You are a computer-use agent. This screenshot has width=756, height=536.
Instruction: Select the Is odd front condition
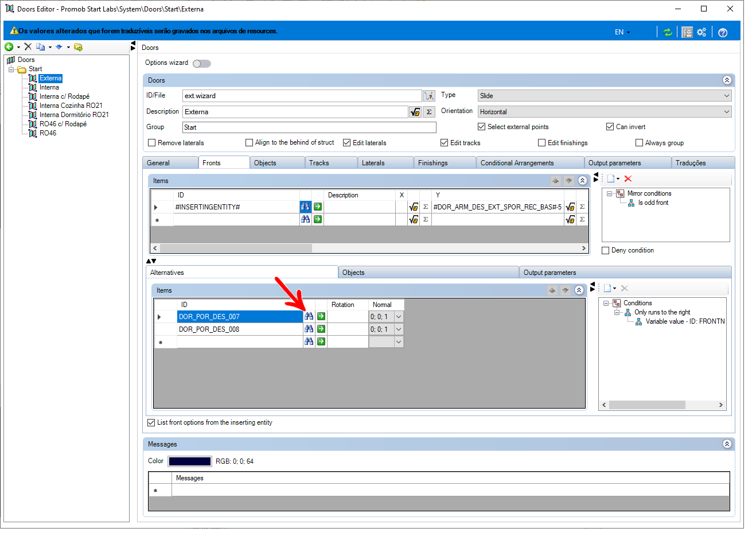(x=653, y=203)
